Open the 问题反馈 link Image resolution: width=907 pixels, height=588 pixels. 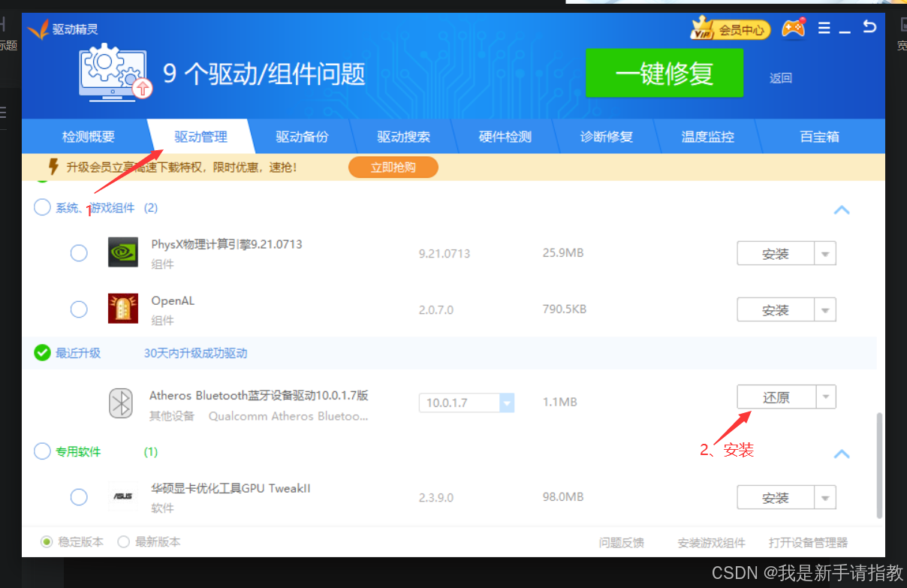(x=621, y=542)
